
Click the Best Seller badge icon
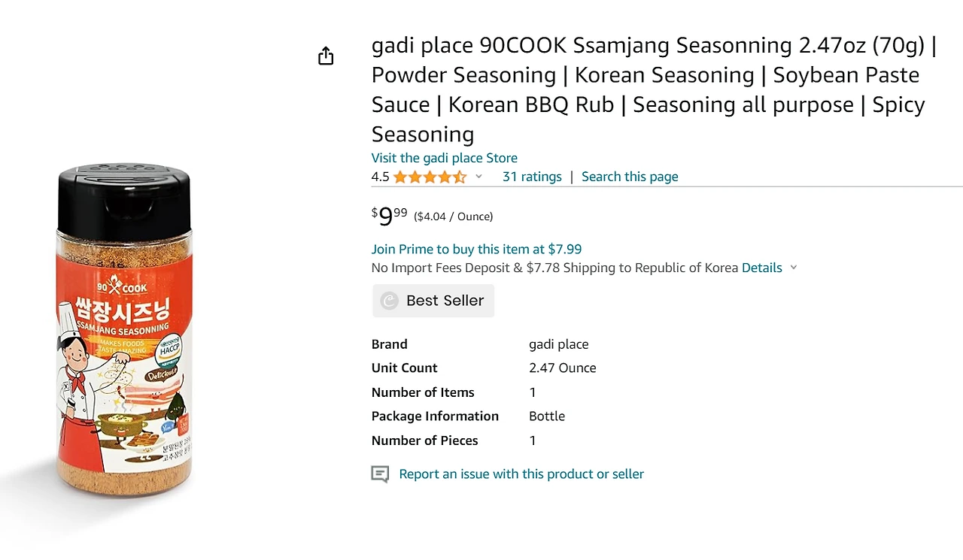(389, 301)
